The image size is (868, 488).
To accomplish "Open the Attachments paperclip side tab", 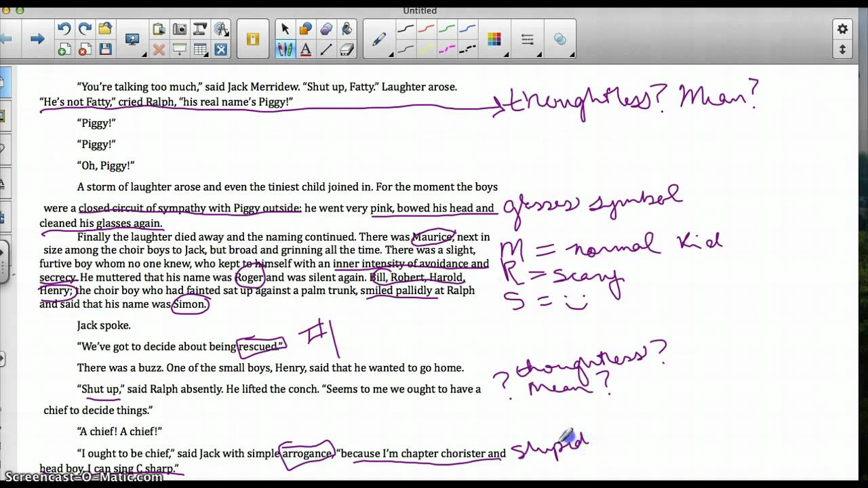I will [x=3, y=150].
